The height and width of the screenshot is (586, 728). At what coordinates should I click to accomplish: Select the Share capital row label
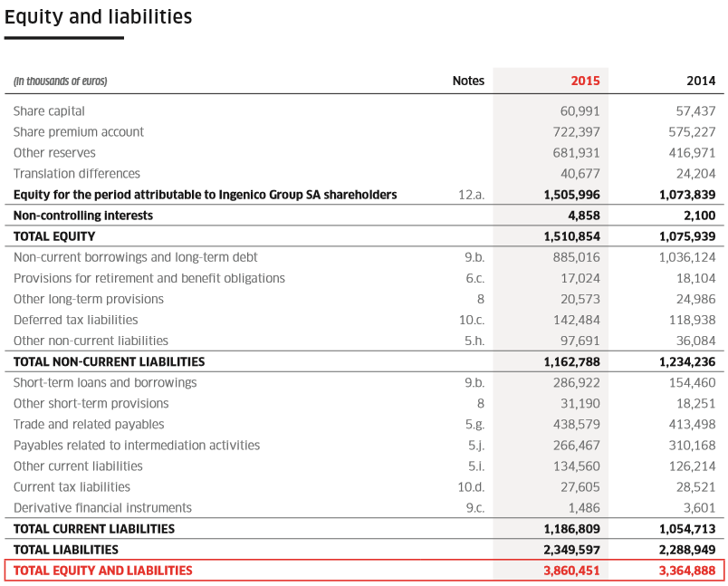[49, 111]
